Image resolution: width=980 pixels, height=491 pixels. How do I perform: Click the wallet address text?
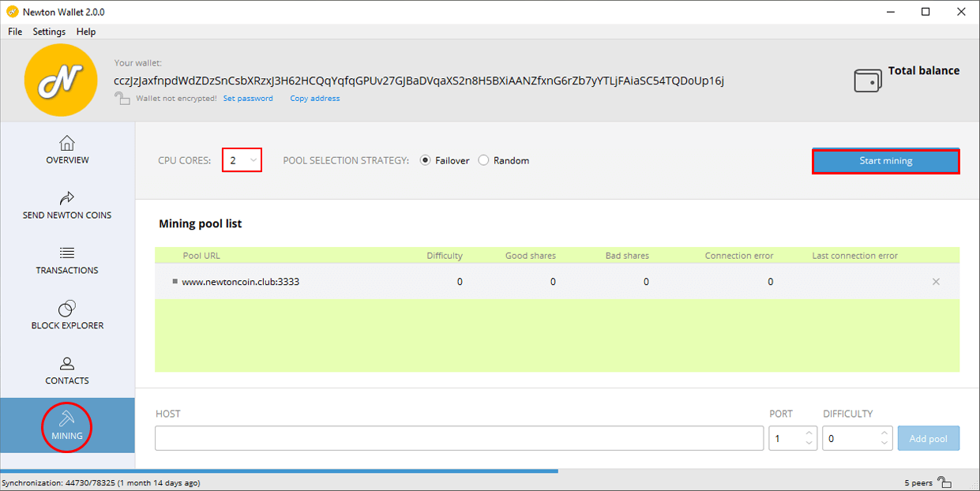(x=419, y=81)
